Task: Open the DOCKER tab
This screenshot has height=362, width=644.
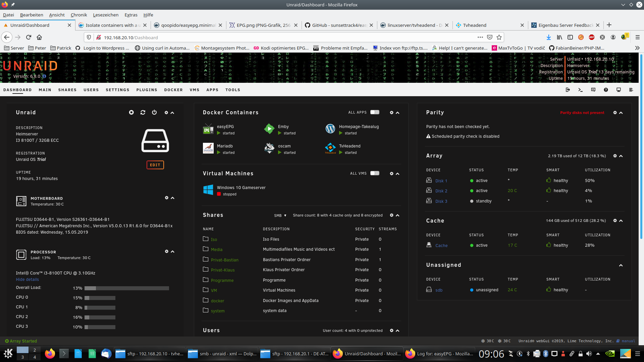Action: (173, 90)
